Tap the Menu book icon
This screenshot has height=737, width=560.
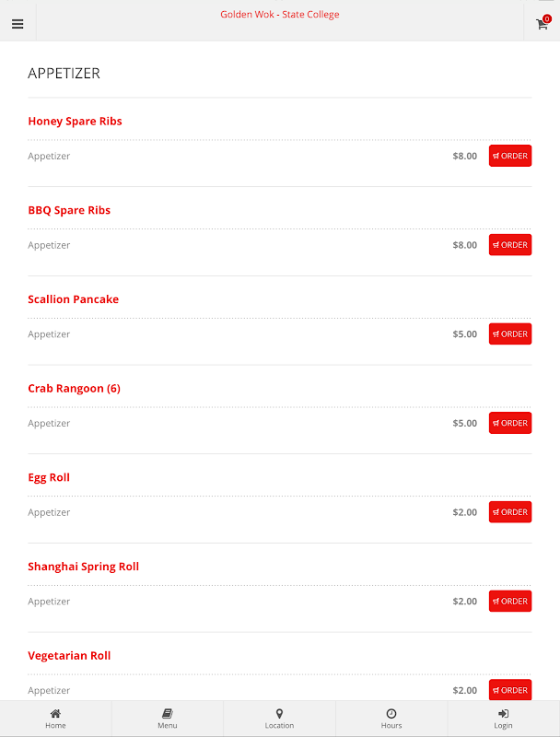coord(167,714)
